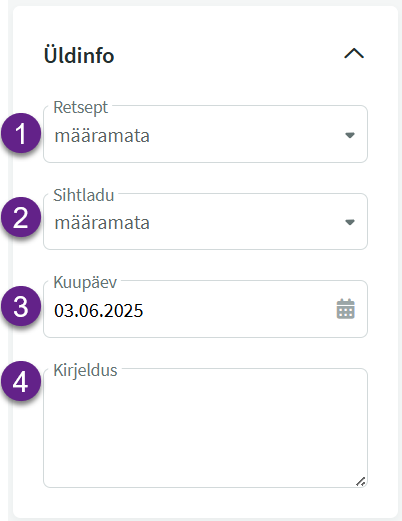Click the Kirjeldus field label
The width and height of the screenshot is (402, 521).
(85, 370)
